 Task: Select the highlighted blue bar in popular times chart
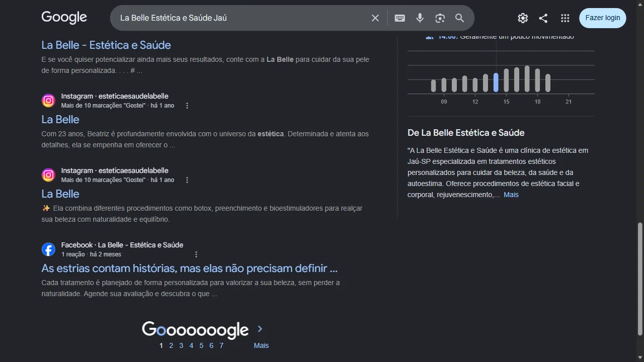click(496, 82)
